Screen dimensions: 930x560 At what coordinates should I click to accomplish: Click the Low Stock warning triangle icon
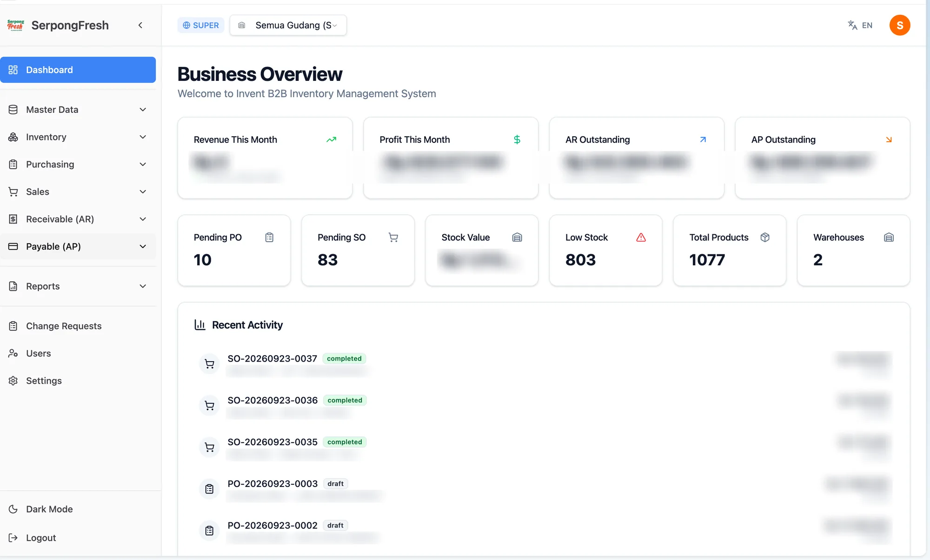pyautogui.click(x=641, y=237)
